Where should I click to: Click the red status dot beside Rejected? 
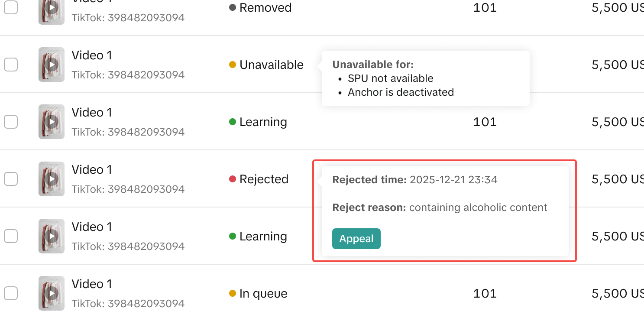233,179
